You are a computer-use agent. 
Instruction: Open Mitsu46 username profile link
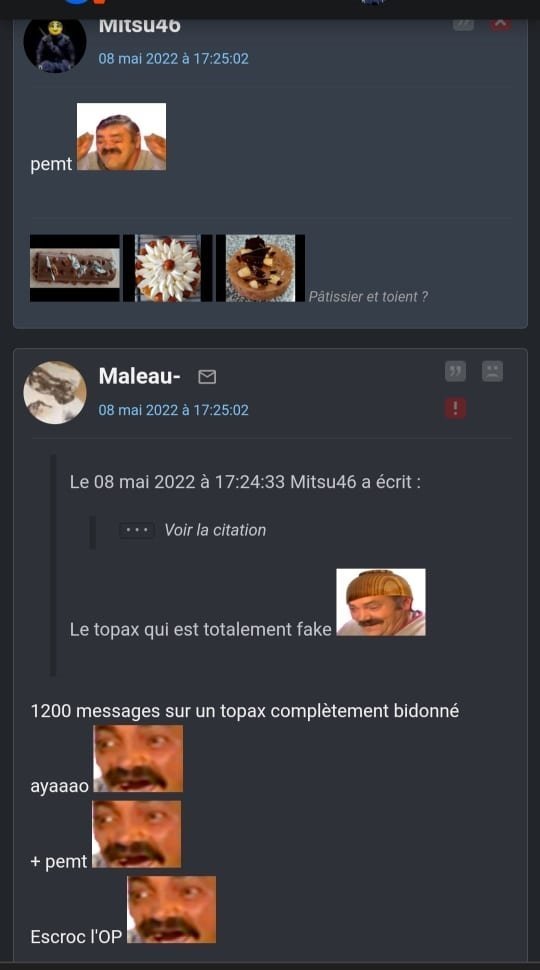click(x=140, y=26)
